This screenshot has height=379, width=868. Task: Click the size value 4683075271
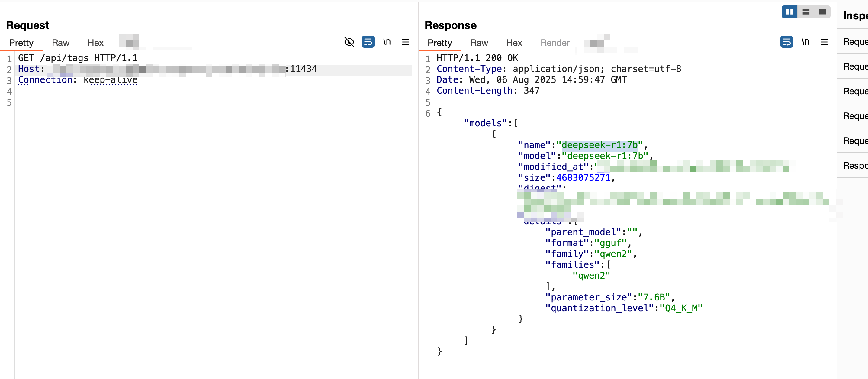pos(583,178)
